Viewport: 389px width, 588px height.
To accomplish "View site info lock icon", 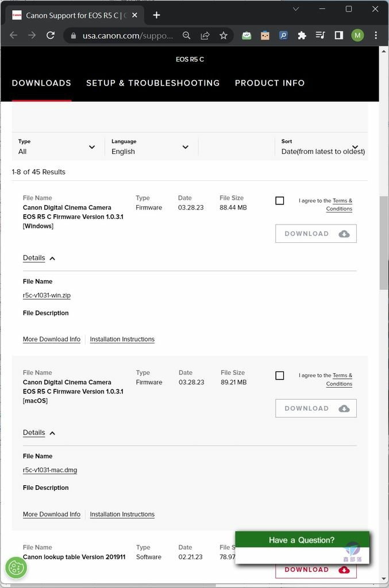I will click(x=74, y=36).
